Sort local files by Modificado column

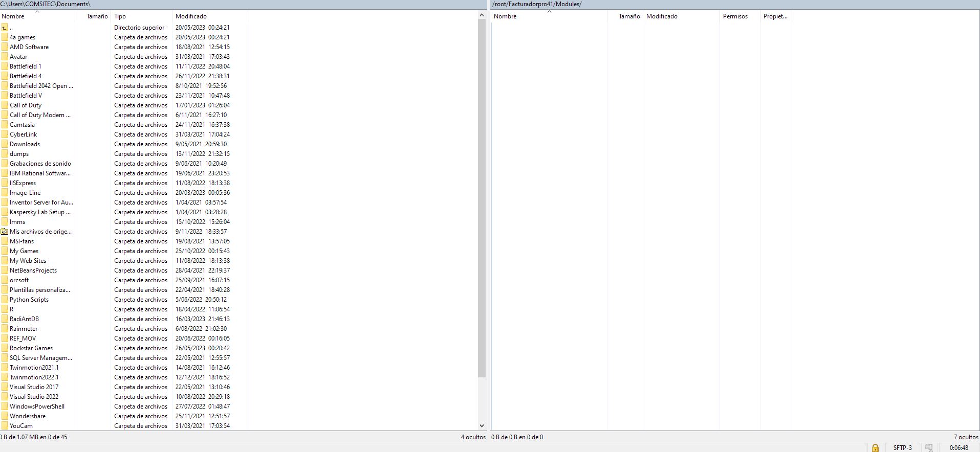point(191,16)
